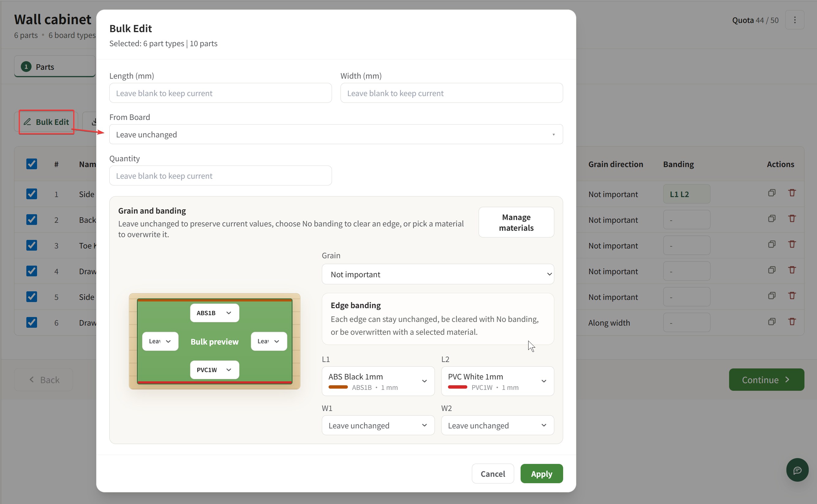Click the Bulk Edit pencil button
817x504 pixels.
pos(46,122)
